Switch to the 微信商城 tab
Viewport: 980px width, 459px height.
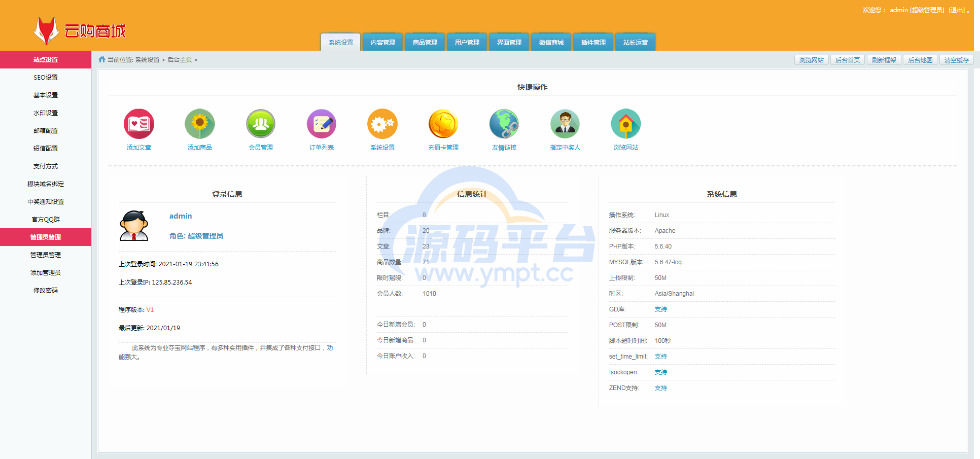[551, 42]
